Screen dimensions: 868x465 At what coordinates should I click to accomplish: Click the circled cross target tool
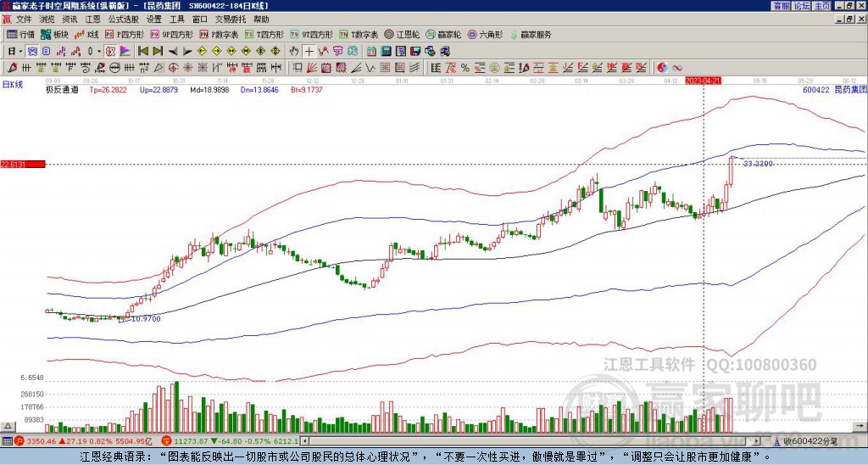point(173,68)
